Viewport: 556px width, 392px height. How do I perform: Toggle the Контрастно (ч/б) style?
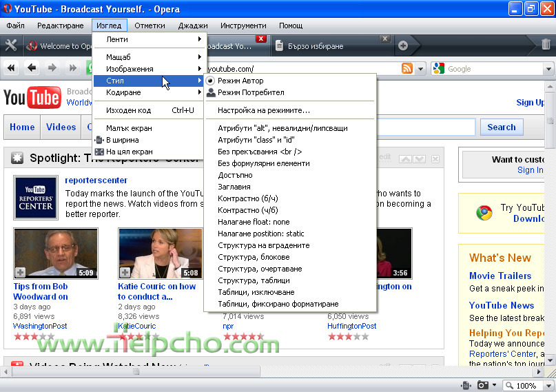point(289,210)
